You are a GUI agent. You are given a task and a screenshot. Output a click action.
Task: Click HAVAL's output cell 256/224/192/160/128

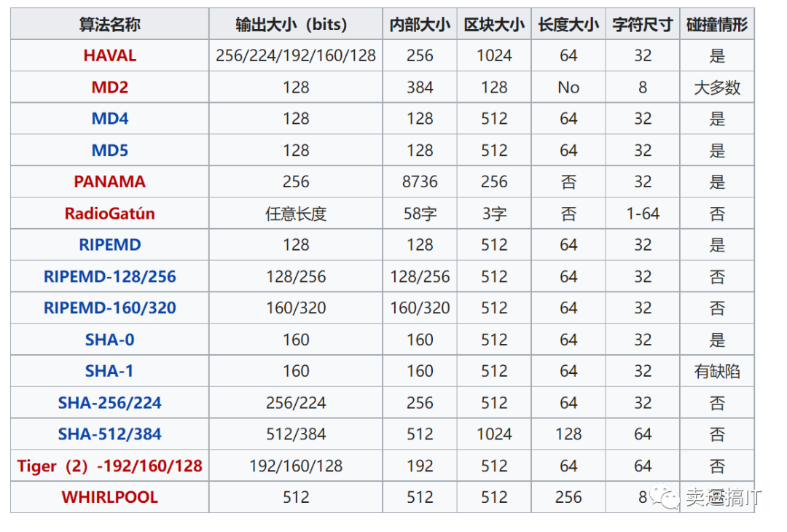296,55
